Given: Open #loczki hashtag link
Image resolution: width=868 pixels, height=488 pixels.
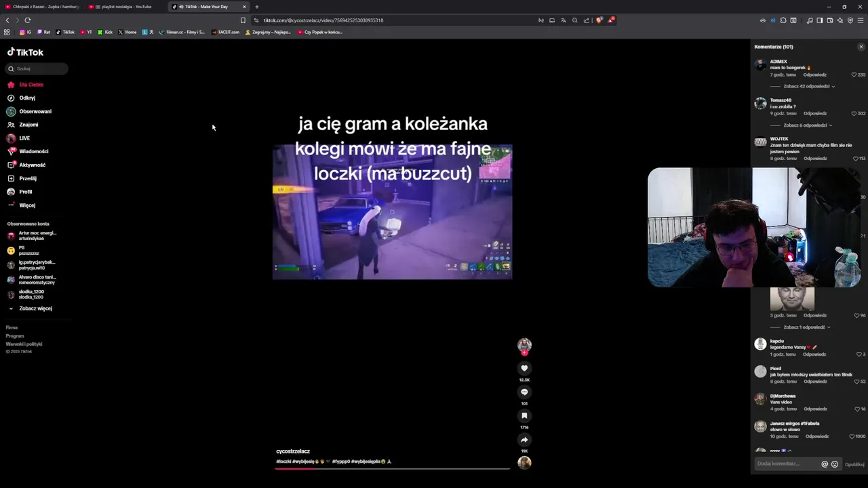Looking at the screenshot, I should [283, 462].
